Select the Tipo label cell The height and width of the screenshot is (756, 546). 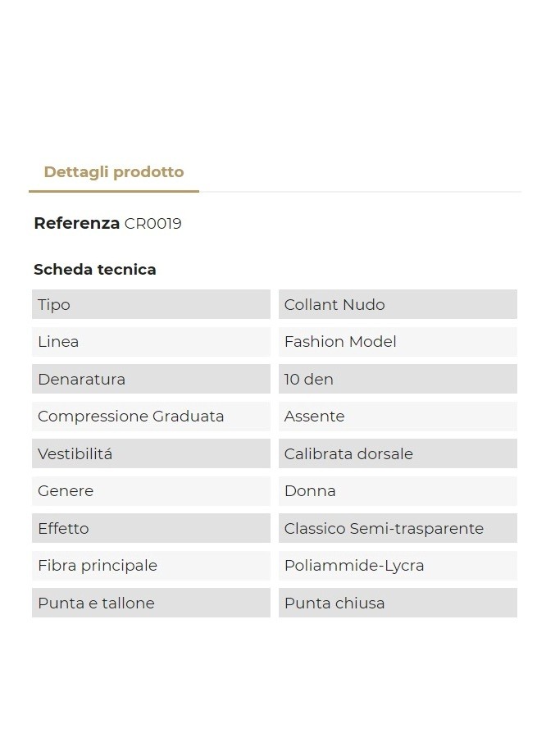pos(151,305)
